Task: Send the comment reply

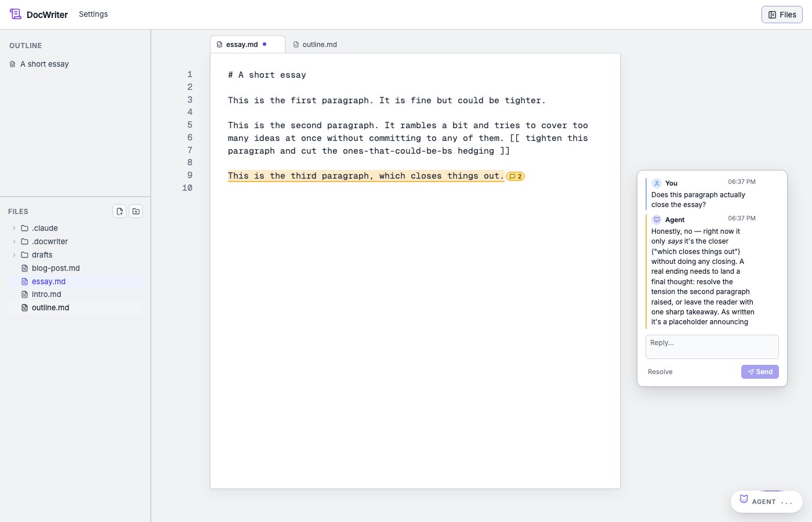Action: click(760, 372)
